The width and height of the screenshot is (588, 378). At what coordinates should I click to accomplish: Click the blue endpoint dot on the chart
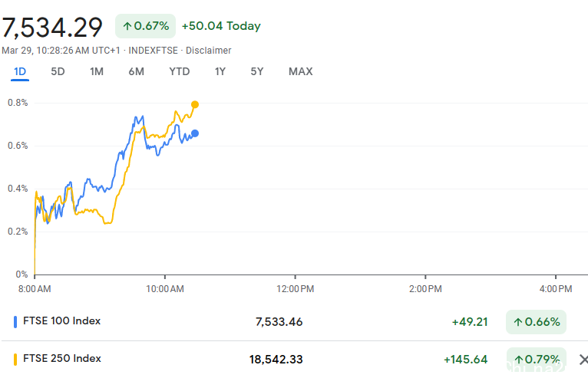pyautogui.click(x=195, y=133)
